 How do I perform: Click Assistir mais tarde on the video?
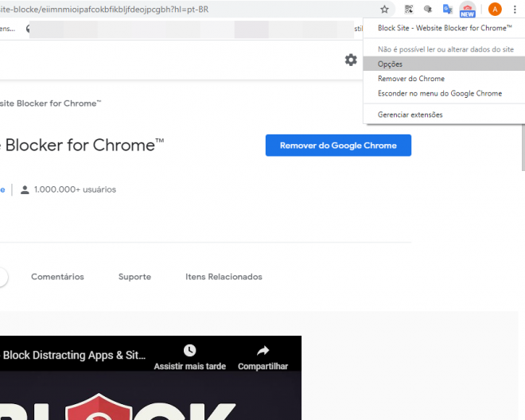pyautogui.click(x=190, y=357)
